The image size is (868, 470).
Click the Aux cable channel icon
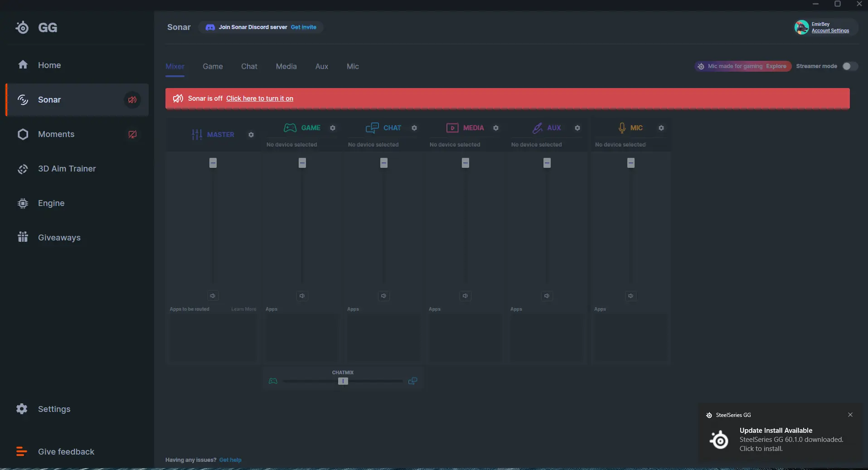(537, 128)
